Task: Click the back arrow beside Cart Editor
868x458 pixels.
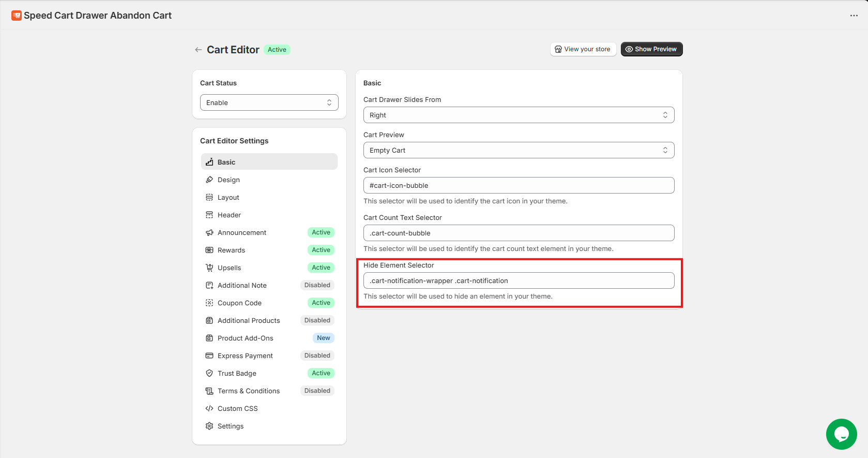Action: click(x=198, y=50)
